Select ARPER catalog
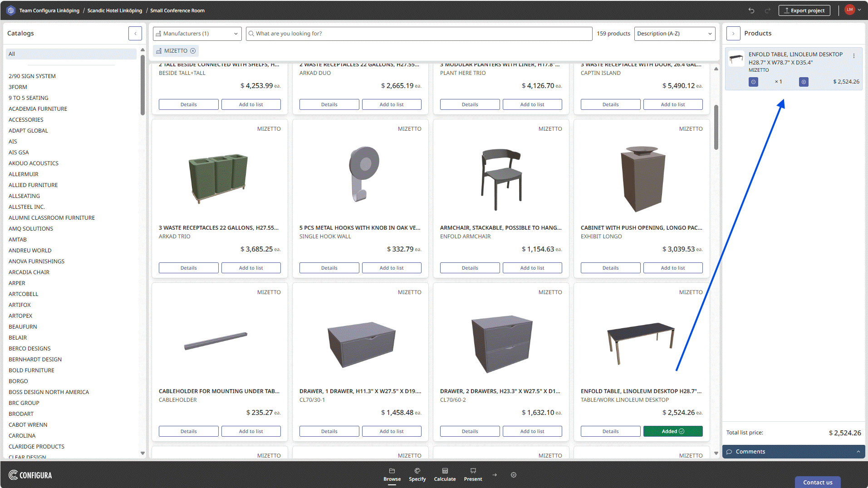Image resolution: width=868 pixels, height=488 pixels. [x=17, y=283]
